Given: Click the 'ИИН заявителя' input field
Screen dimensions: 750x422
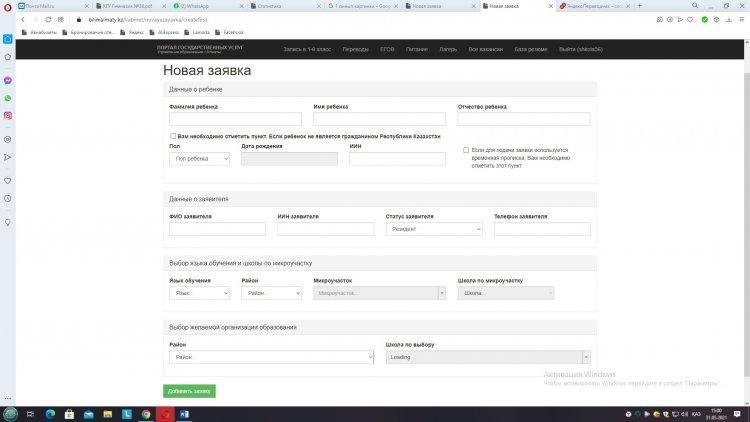Looking at the screenshot, I should [326, 229].
